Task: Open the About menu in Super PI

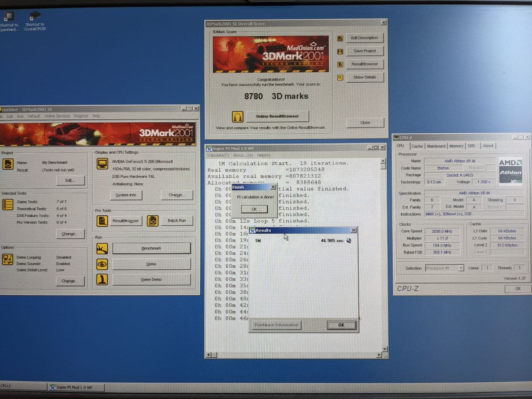Action: [243, 155]
